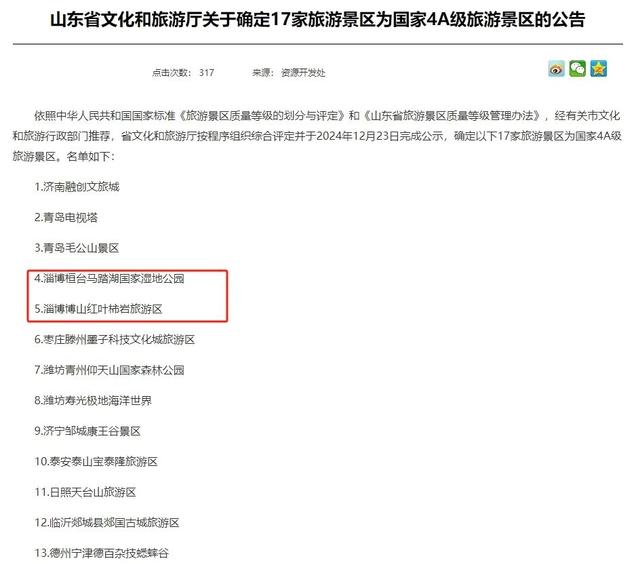This screenshot has height=565, width=640.
Task: Click the QQ Zone star icon
Action: click(x=598, y=69)
